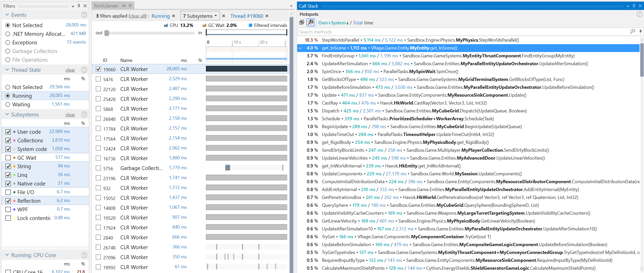This screenshot has height=273, width=644.
Task: Switch to the Torch.Server tab
Action: (x=106, y=6)
